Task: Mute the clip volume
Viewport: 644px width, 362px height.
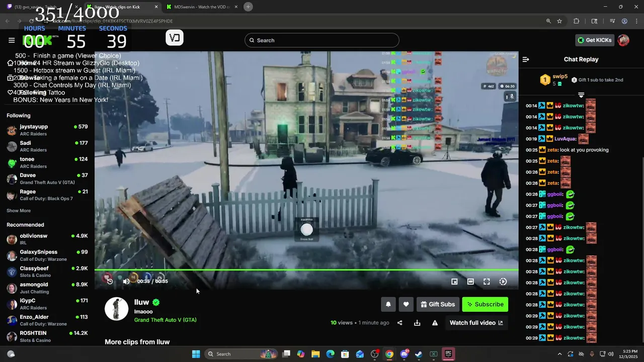Action: (126, 281)
